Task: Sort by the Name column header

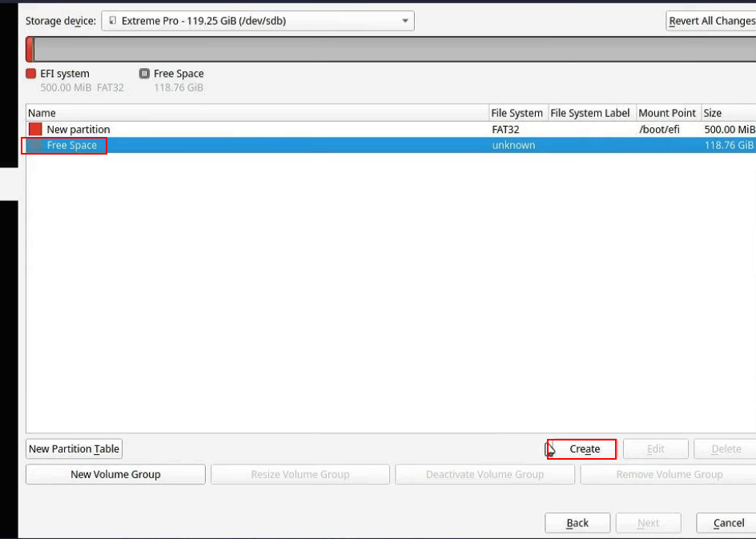Action: click(x=257, y=113)
